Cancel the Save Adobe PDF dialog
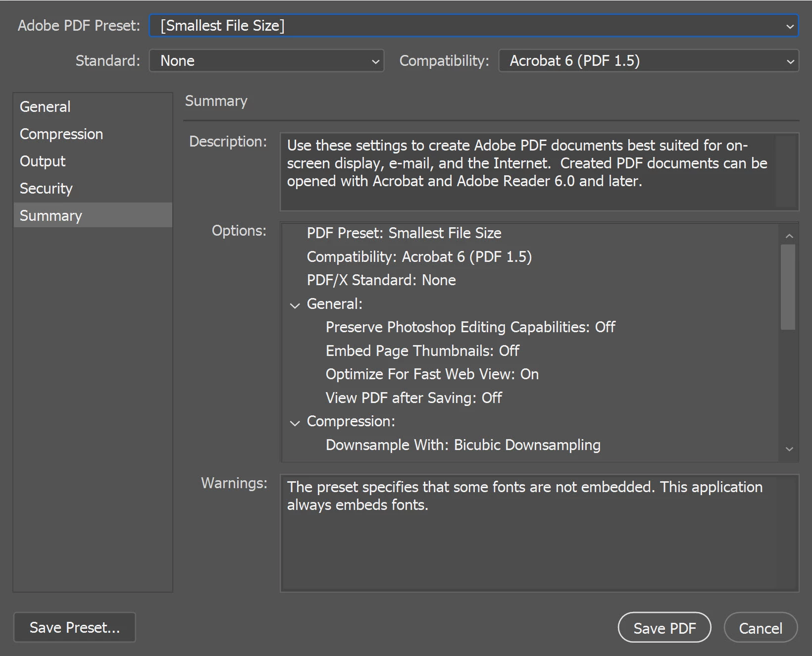This screenshot has width=812, height=656. pyautogui.click(x=761, y=628)
